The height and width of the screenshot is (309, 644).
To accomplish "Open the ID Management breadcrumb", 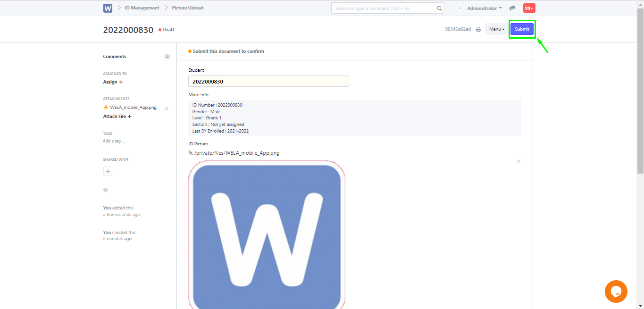I will click(142, 8).
